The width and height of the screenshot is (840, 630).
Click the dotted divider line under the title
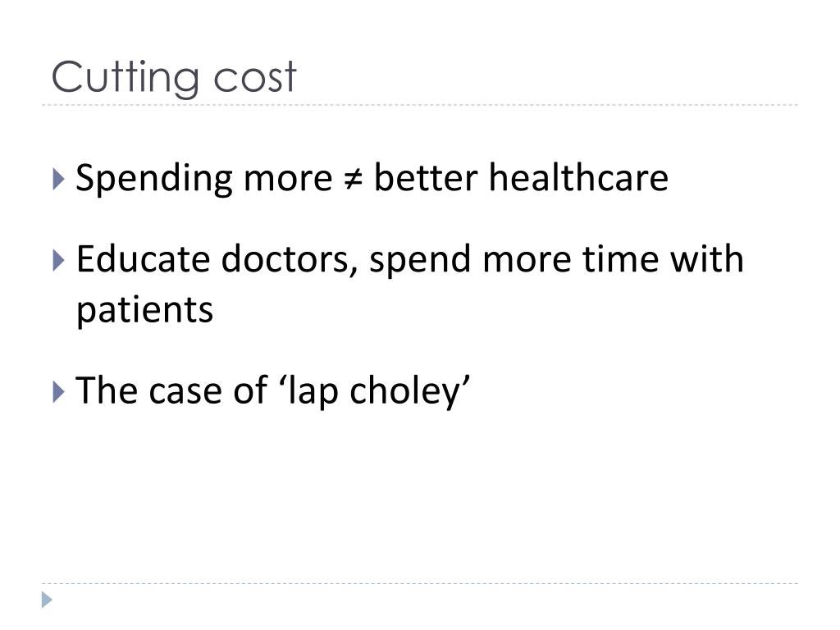(420, 105)
